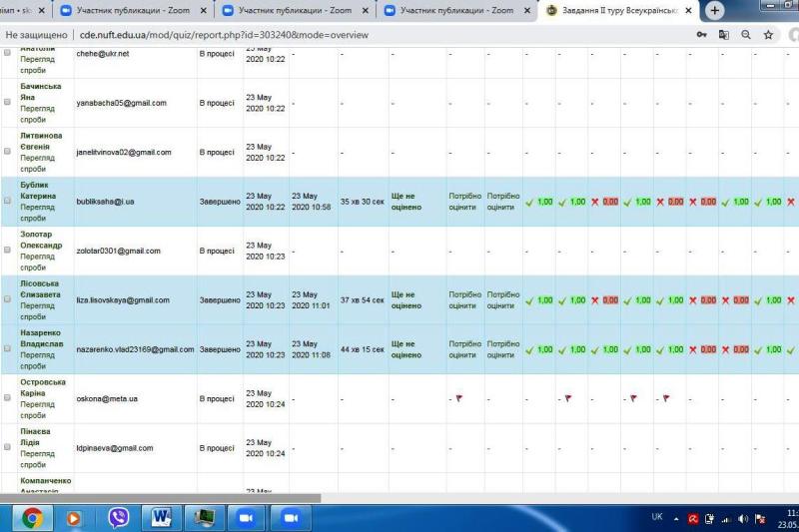The image size is (799, 532).
Task: Click the first red 0,00 grade in Бублик Катерина row
Action: pos(610,202)
